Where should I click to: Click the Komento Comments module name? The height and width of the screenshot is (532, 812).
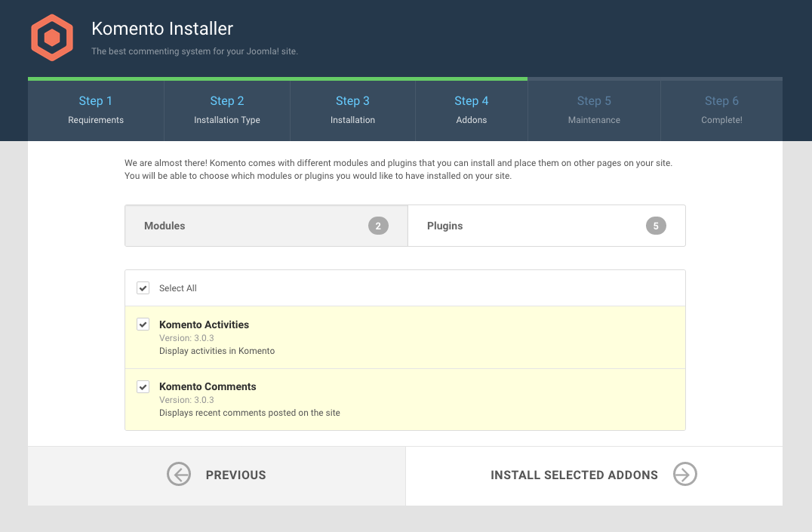pyautogui.click(x=208, y=386)
